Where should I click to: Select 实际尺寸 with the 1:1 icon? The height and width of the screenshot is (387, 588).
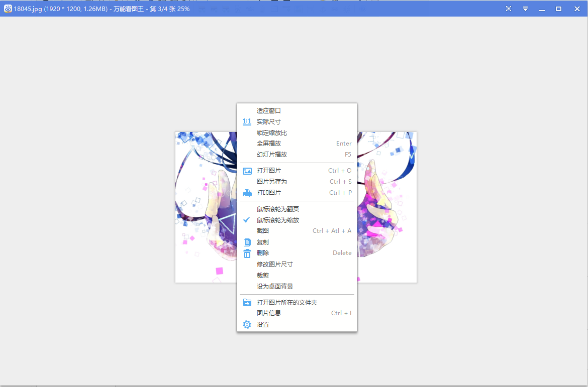point(297,122)
